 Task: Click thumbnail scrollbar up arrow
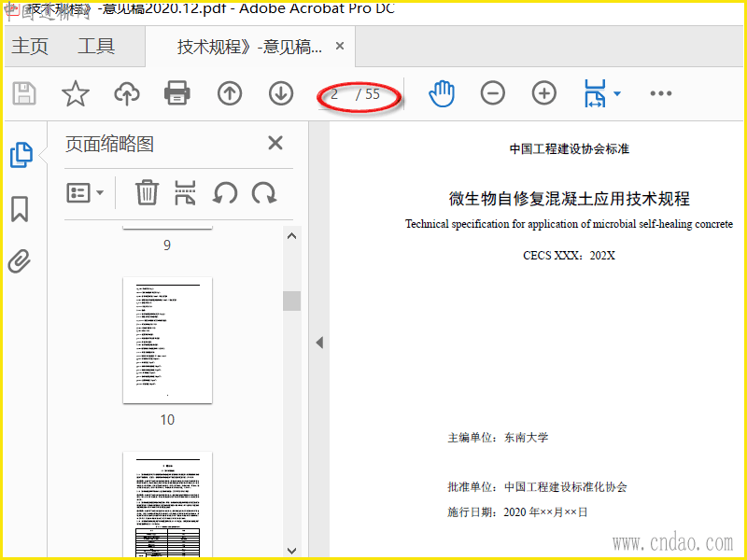coord(292,236)
